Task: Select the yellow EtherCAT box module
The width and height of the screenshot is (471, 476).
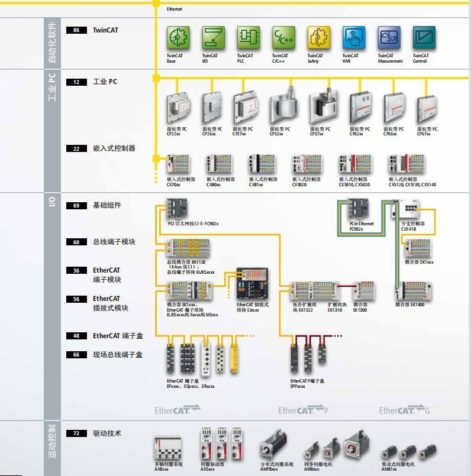Action: coord(234,358)
